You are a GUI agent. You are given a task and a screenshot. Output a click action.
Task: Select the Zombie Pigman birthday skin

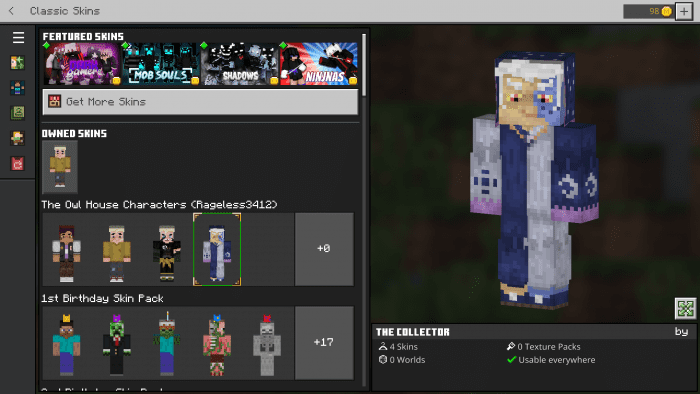(217, 344)
